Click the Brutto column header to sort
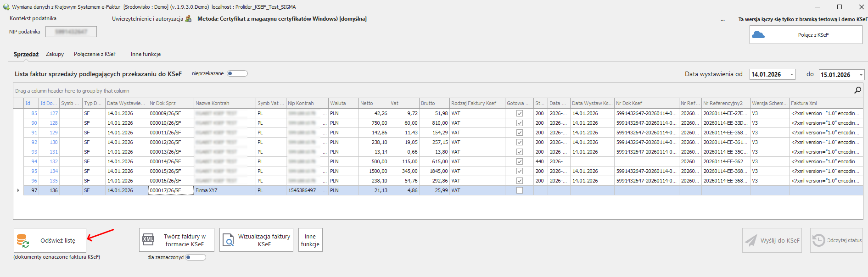This screenshot has height=277, width=868. 434,103
